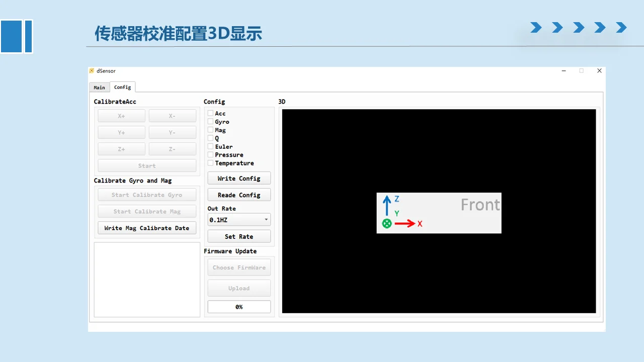The width and height of the screenshot is (644, 362).
Task: Maximize the dSensor window
Action: click(x=581, y=71)
